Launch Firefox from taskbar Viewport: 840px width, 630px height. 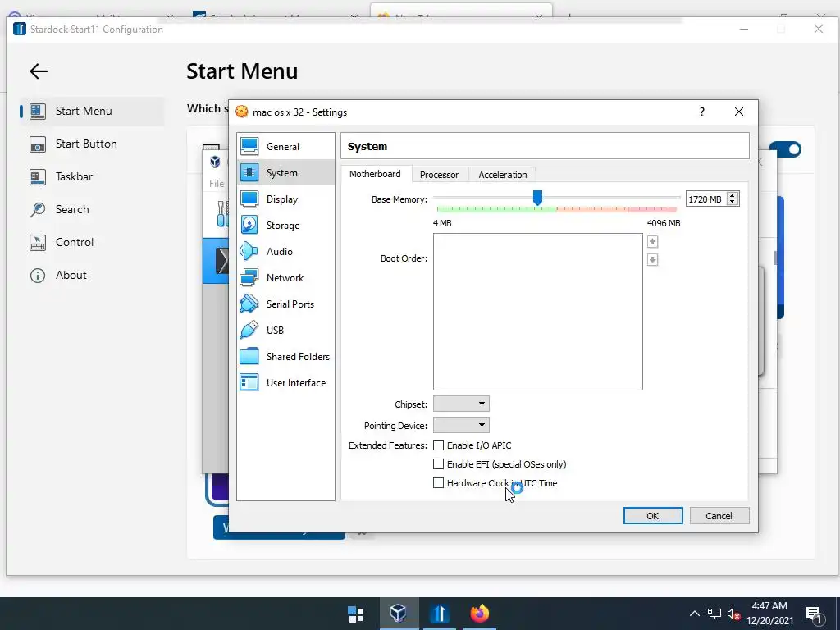click(x=480, y=614)
